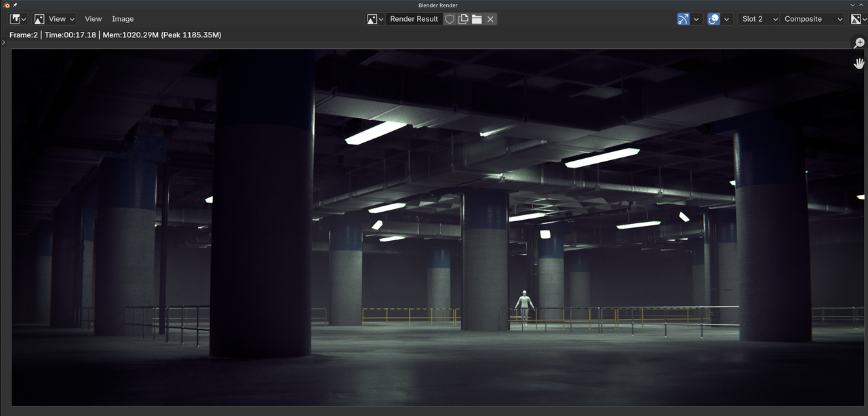Open the Composite render pass dropdown

tap(811, 18)
